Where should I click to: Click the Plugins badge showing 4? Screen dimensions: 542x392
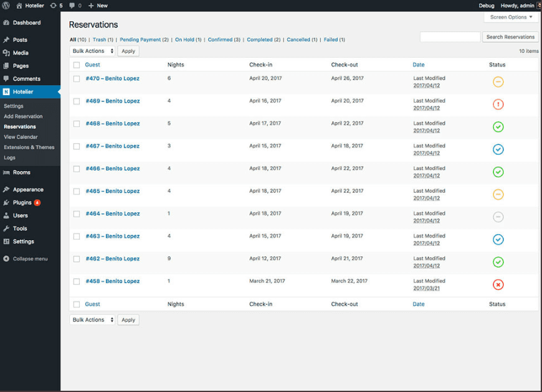coord(37,203)
